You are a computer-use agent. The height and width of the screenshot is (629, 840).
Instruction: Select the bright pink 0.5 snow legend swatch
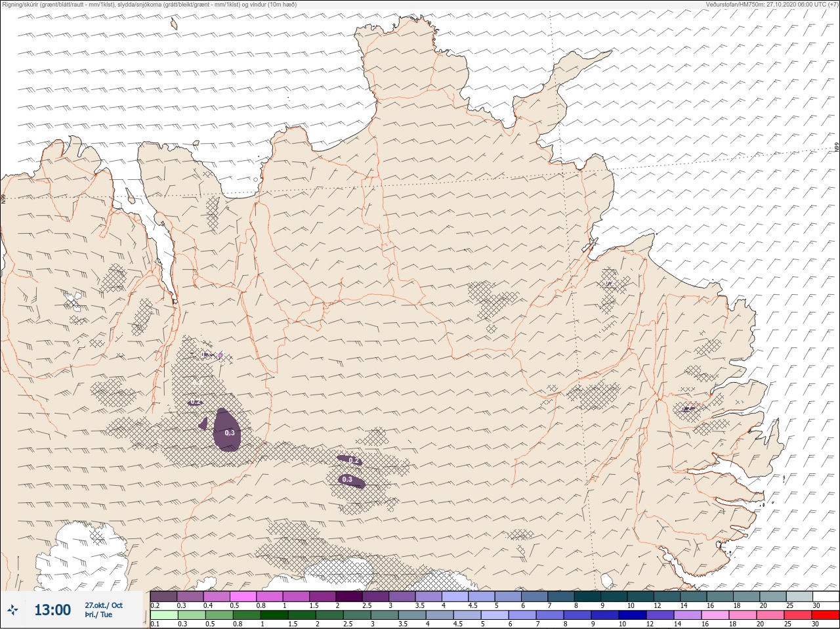pos(243,596)
